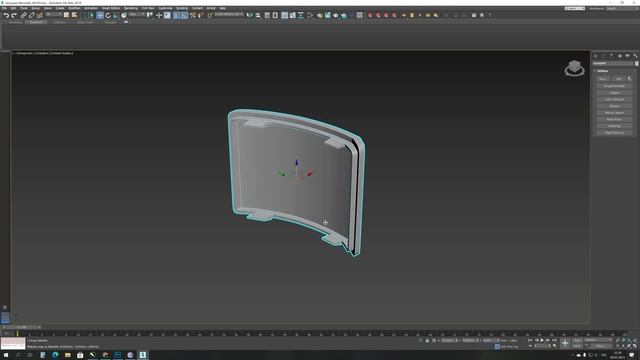Toggle the Spinner Snap button

201,15
